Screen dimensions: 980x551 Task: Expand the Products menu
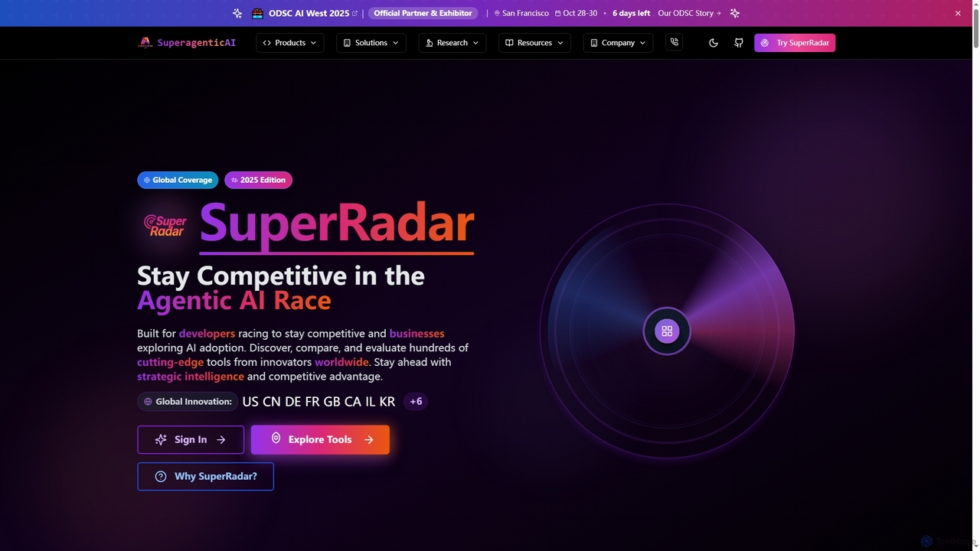coord(290,43)
